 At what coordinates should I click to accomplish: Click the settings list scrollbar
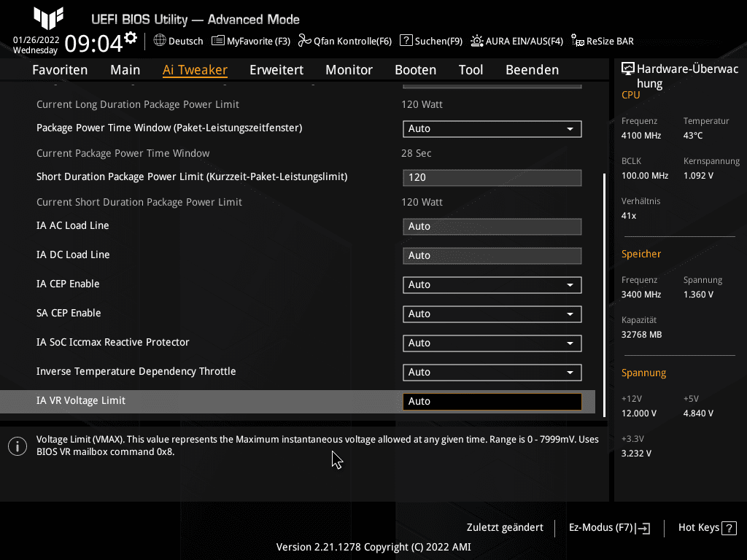(605, 295)
